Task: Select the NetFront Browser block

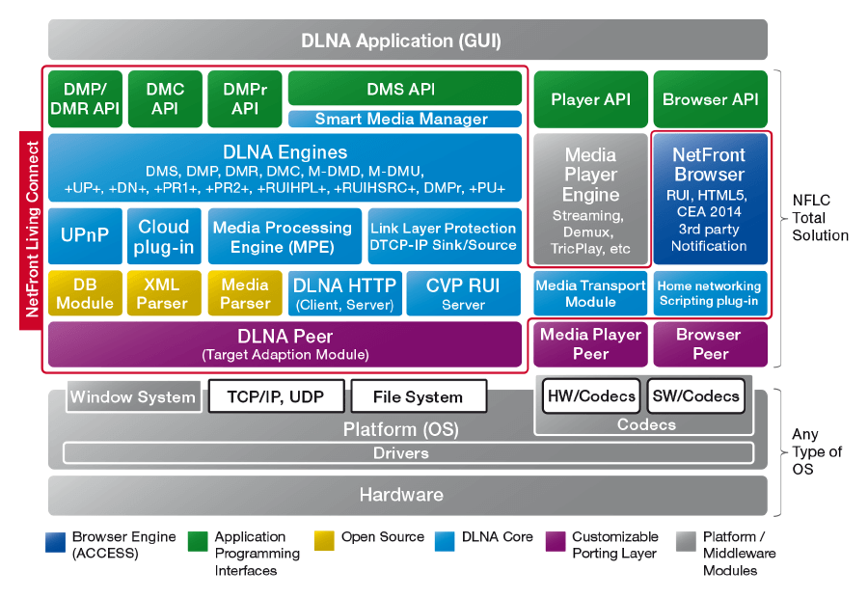Action: coord(710,199)
